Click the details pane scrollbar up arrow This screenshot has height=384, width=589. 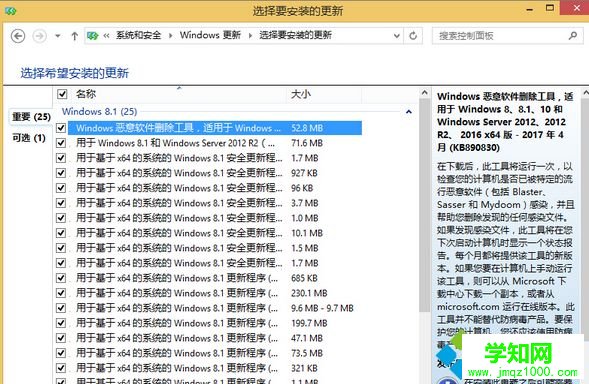(586, 92)
